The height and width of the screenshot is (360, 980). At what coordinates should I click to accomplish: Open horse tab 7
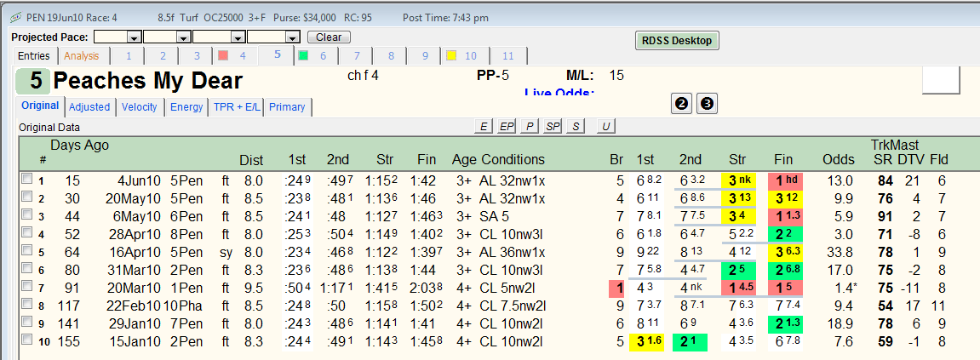357,55
